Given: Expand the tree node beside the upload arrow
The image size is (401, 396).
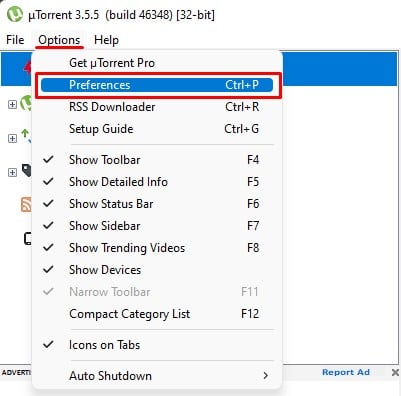Looking at the screenshot, I should (x=12, y=138).
